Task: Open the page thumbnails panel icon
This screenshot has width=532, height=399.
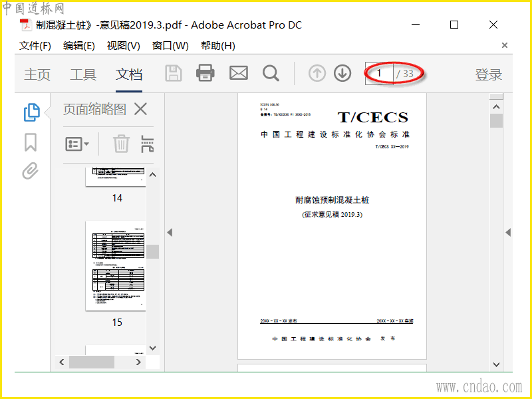Action: click(x=31, y=112)
